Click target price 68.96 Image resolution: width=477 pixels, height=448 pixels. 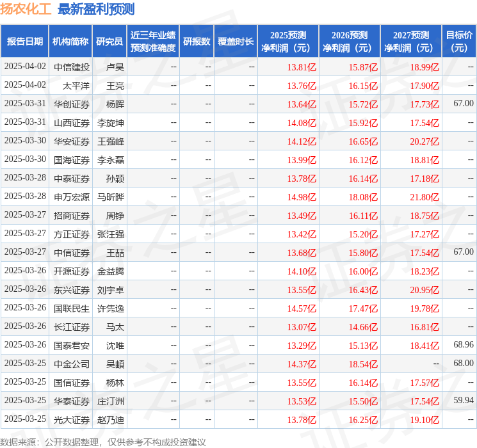pyautogui.click(x=464, y=344)
